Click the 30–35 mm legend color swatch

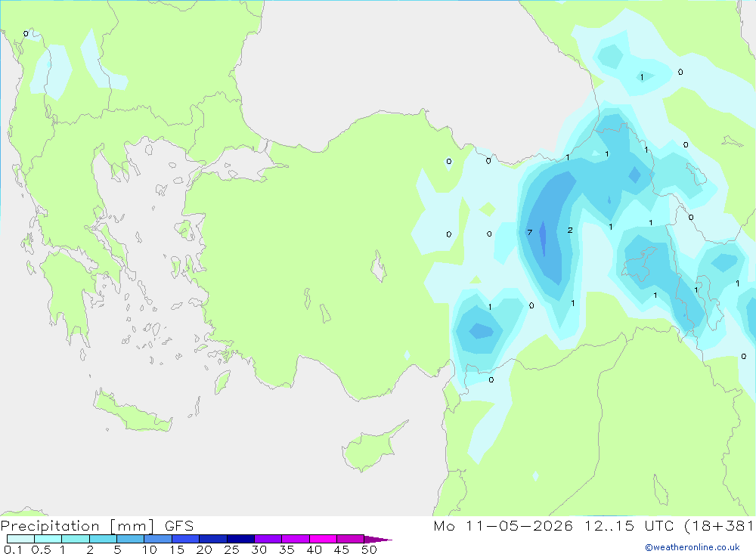[x=268, y=539]
